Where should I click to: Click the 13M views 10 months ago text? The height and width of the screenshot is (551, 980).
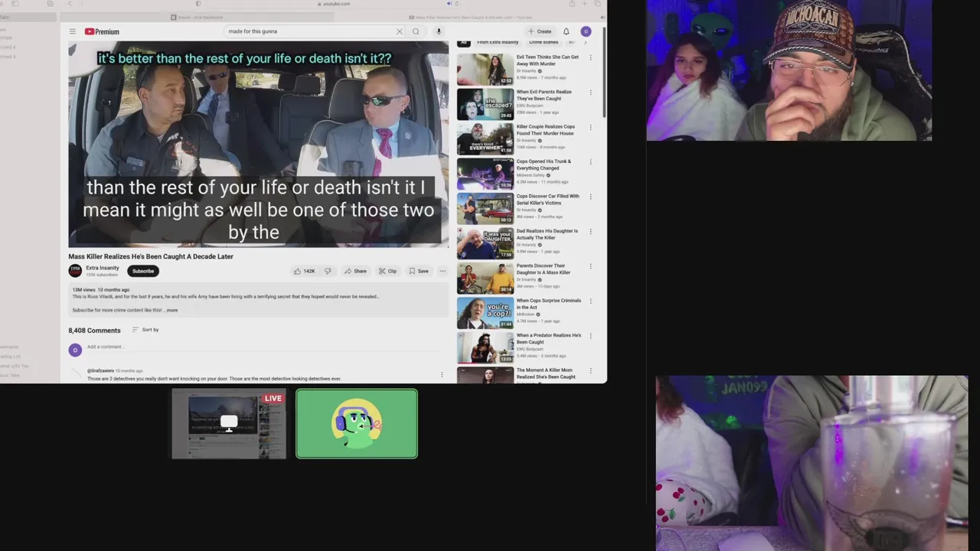tap(100, 290)
